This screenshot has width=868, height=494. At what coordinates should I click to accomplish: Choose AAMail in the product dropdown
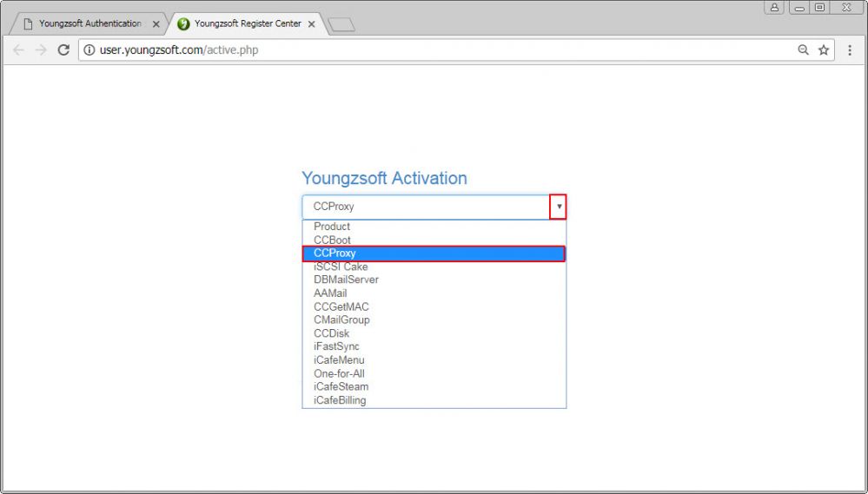click(x=434, y=293)
